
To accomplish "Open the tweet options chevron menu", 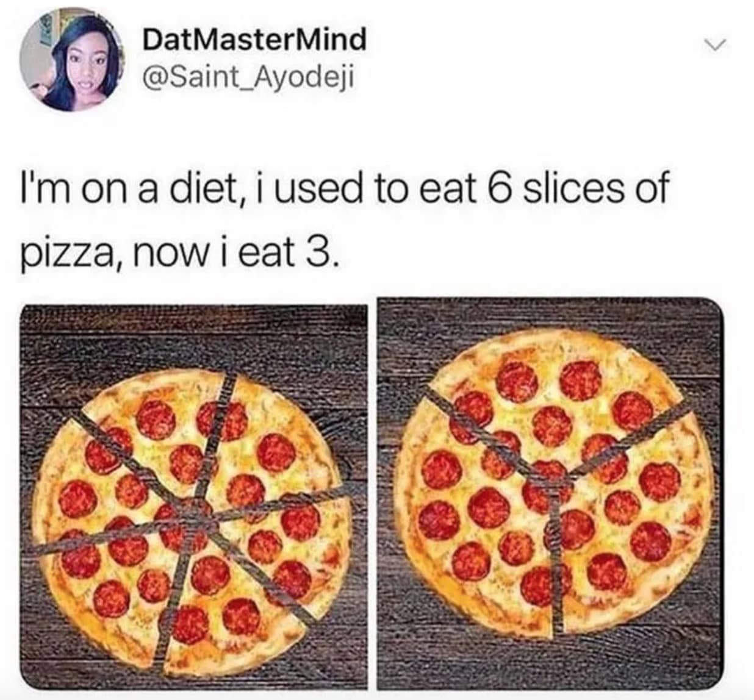I will [712, 45].
